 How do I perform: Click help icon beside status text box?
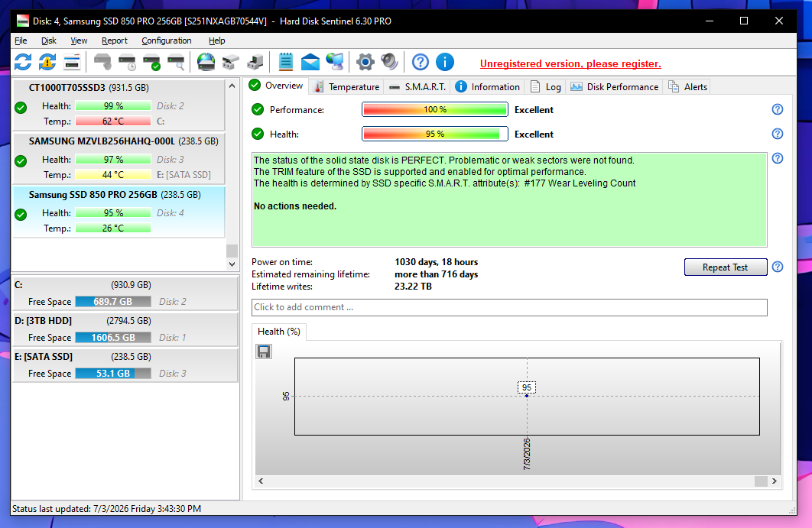[x=778, y=158]
